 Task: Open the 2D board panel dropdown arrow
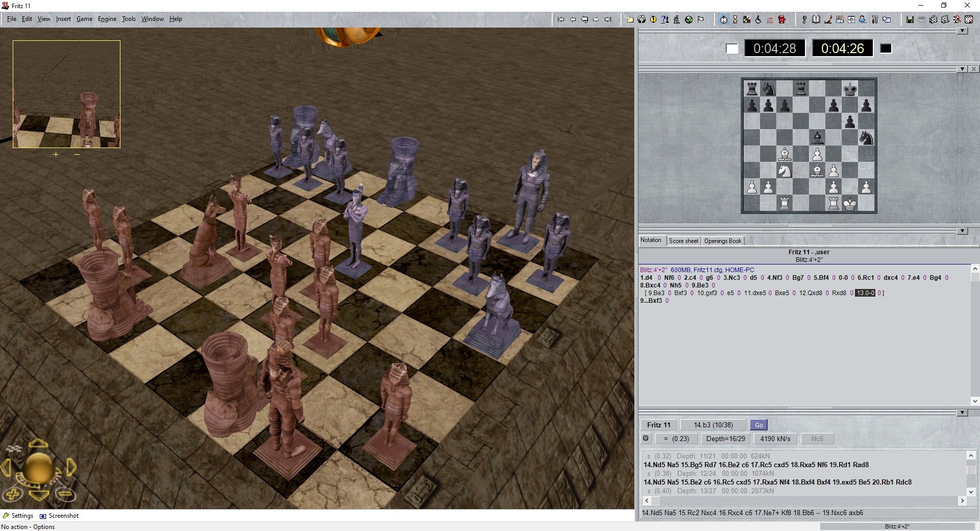pyautogui.click(x=962, y=69)
